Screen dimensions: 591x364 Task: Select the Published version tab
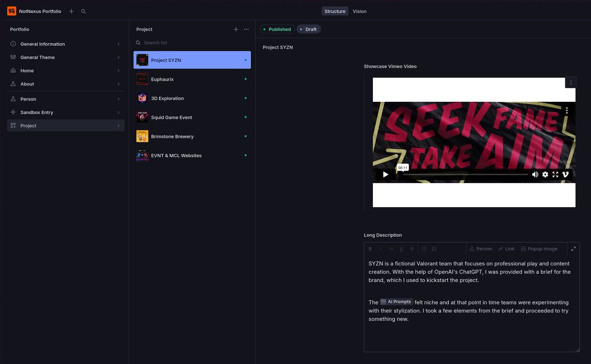click(x=277, y=30)
